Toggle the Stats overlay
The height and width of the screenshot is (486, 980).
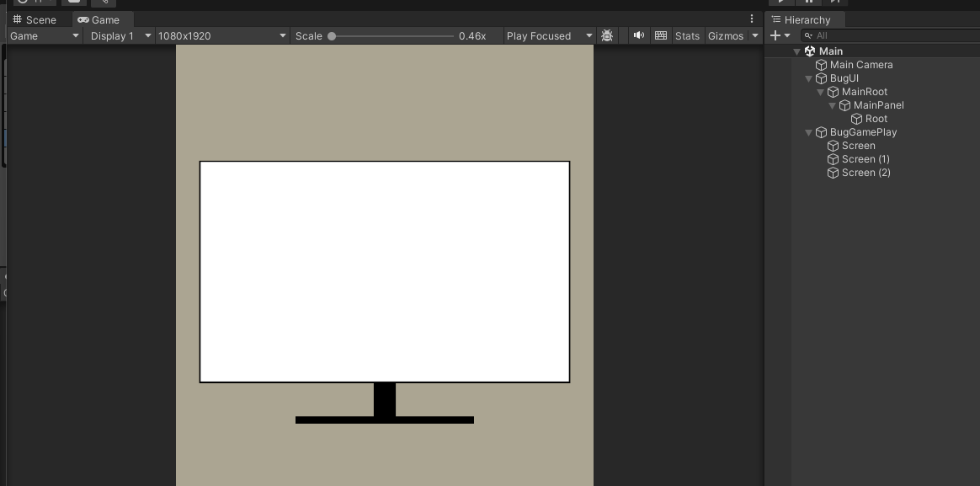[x=687, y=35]
